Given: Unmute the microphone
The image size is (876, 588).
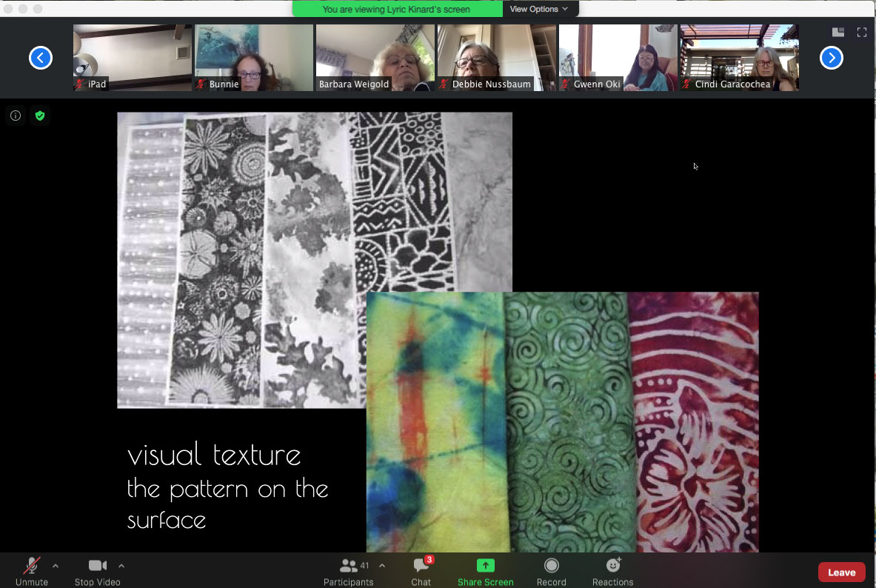Looking at the screenshot, I should pos(32,571).
